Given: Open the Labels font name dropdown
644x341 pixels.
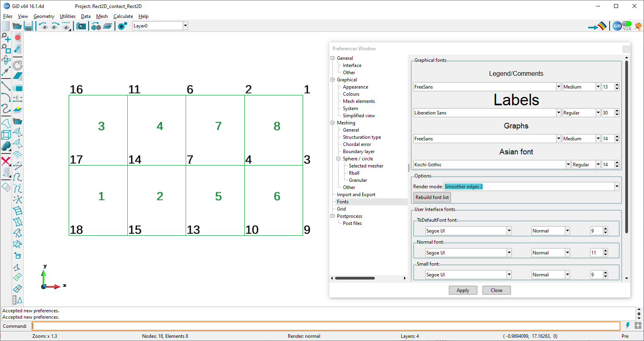Looking at the screenshot, I should click(x=558, y=113).
